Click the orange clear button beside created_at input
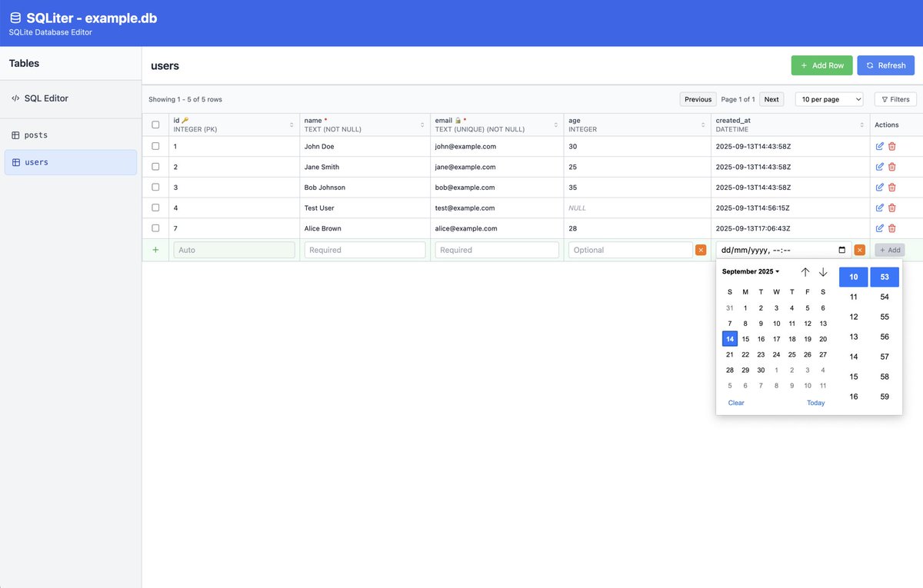This screenshot has width=923, height=588. pyautogui.click(x=860, y=250)
